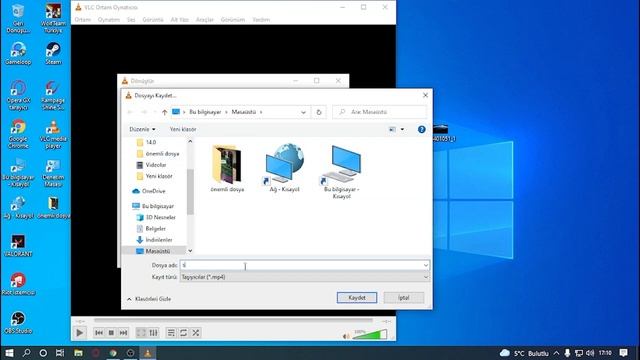The width and height of the screenshot is (640, 360).
Task: Mute VLC with the speaker icon
Action: pyautogui.click(x=346, y=336)
